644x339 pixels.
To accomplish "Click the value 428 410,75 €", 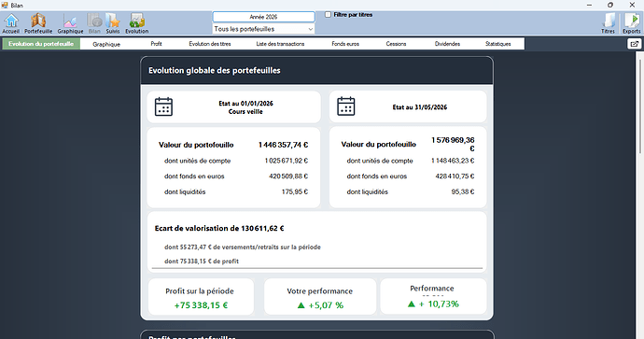I will tap(455, 177).
